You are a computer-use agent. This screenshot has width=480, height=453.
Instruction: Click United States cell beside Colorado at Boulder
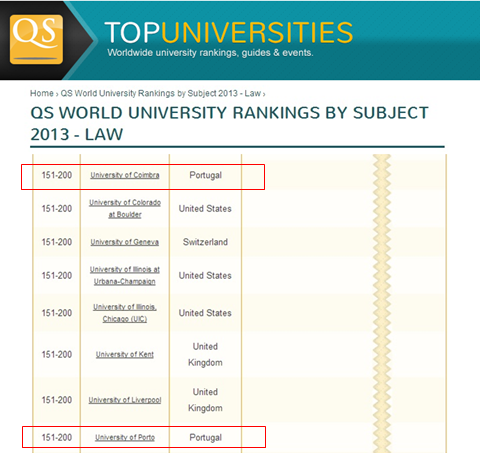(205, 209)
